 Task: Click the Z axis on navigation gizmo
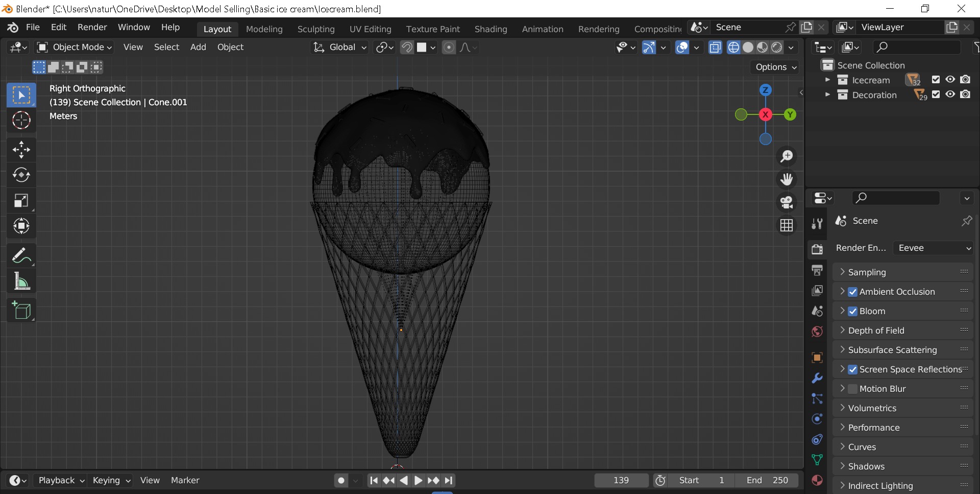pos(765,90)
